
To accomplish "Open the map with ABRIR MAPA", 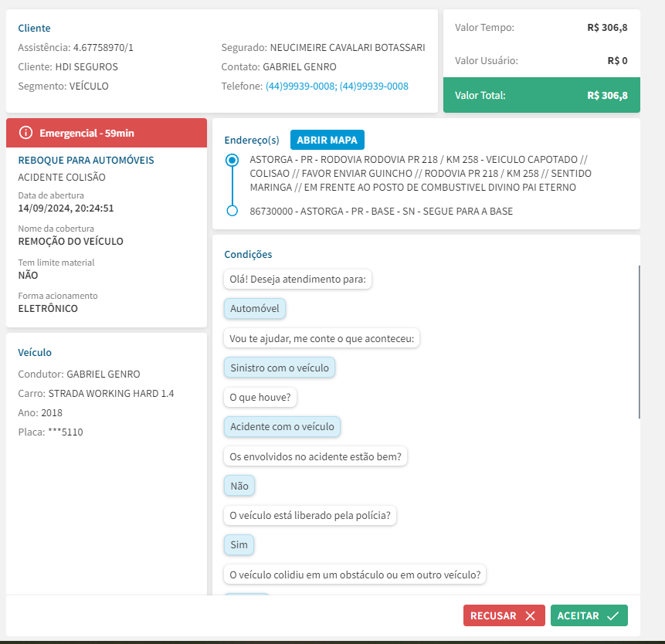I will 327,140.
